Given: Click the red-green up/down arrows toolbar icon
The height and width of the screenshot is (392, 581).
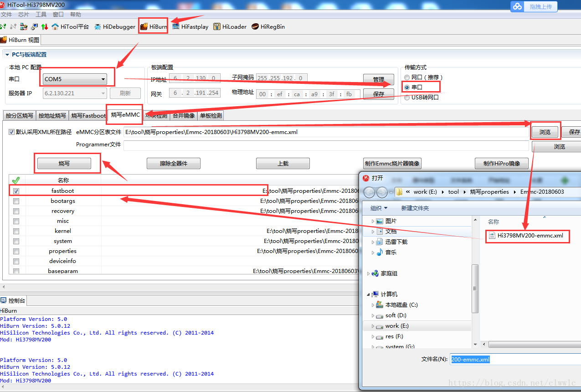Looking at the screenshot, I should (45, 26).
